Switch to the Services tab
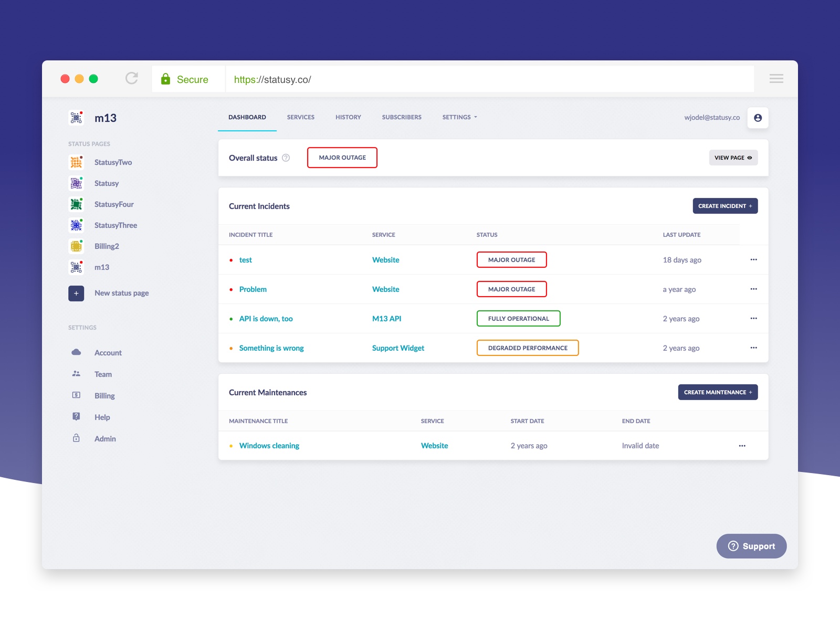Viewport: 840px width, 630px height. click(x=301, y=117)
